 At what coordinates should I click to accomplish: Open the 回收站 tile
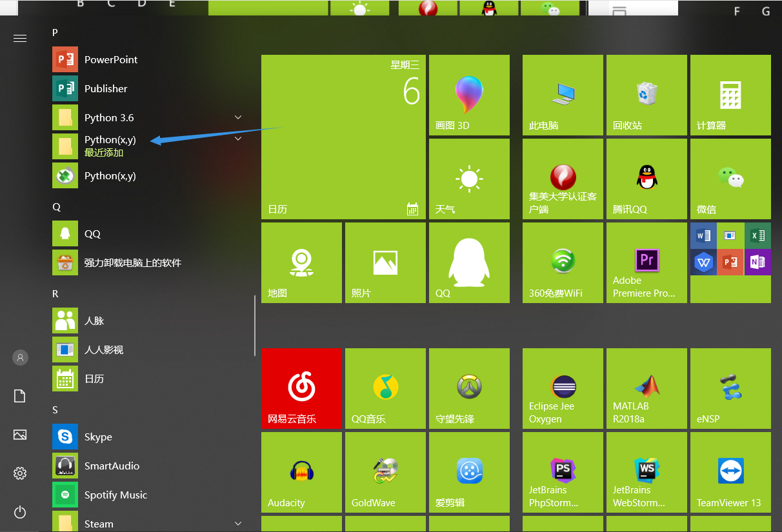pos(647,95)
